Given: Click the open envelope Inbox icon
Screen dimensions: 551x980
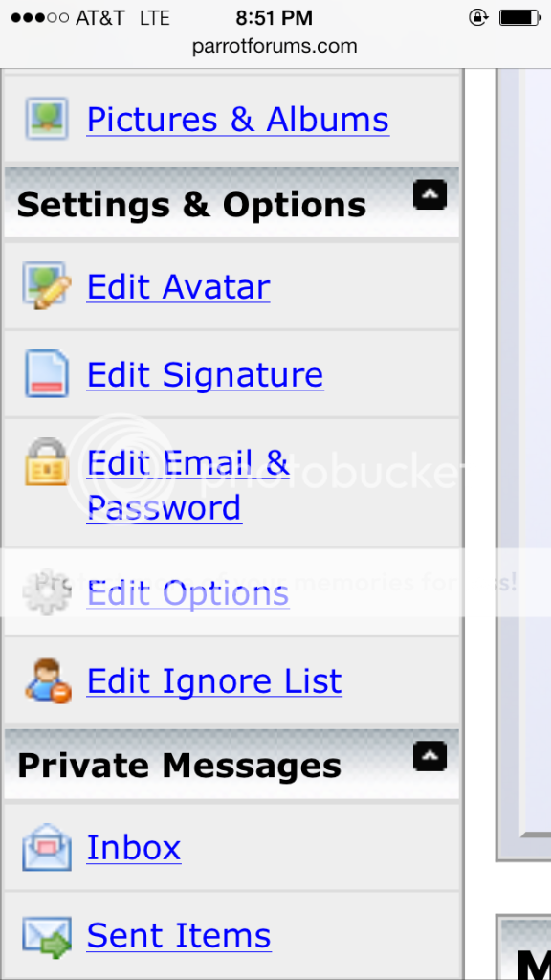Looking at the screenshot, I should coord(47,847).
